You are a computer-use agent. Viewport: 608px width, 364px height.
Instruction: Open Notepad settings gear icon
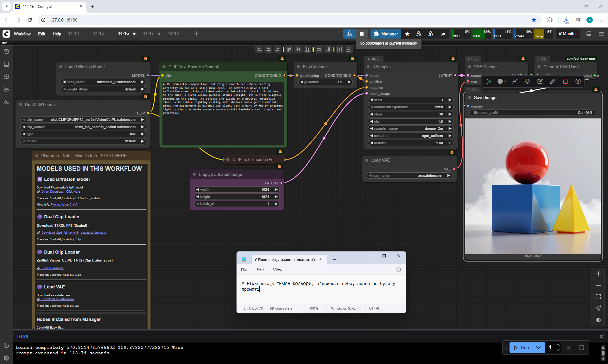[x=398, y=269]
